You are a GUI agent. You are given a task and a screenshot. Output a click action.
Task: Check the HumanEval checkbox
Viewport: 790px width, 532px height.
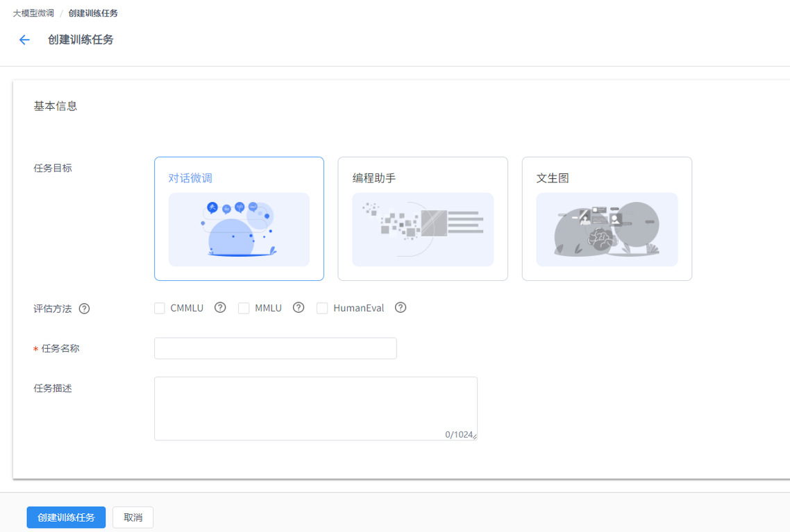[322, 309]
